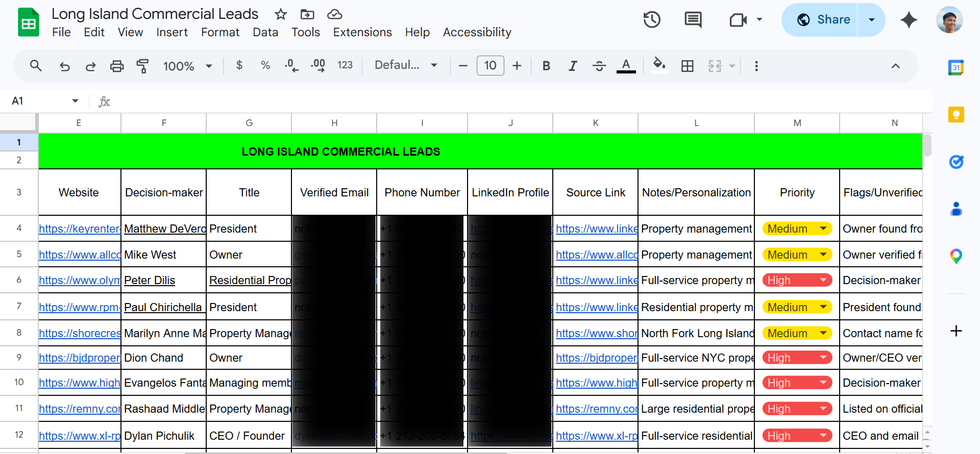Open Google Maps side panel icon
Screen dimensions: 980x454
(956, 256)
